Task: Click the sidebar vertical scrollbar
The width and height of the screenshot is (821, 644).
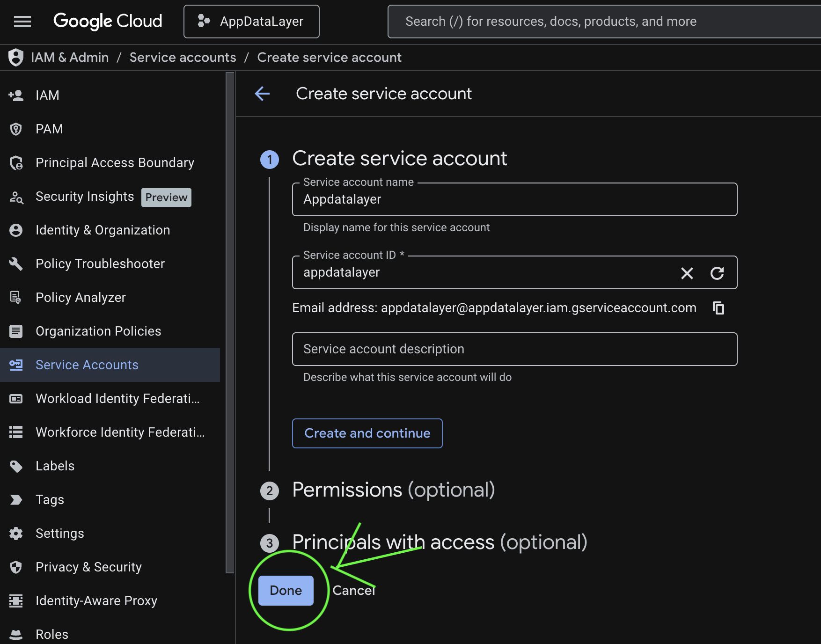Action: (229, 322)
